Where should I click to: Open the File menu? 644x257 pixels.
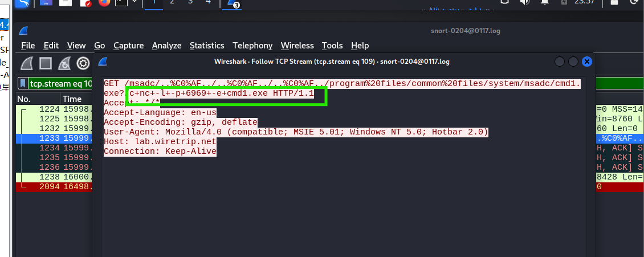[x=28, y=46]
